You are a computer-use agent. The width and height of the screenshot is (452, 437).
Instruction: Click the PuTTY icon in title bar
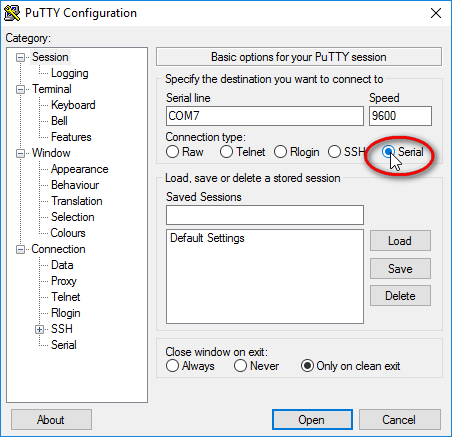[x=12, y=13]
